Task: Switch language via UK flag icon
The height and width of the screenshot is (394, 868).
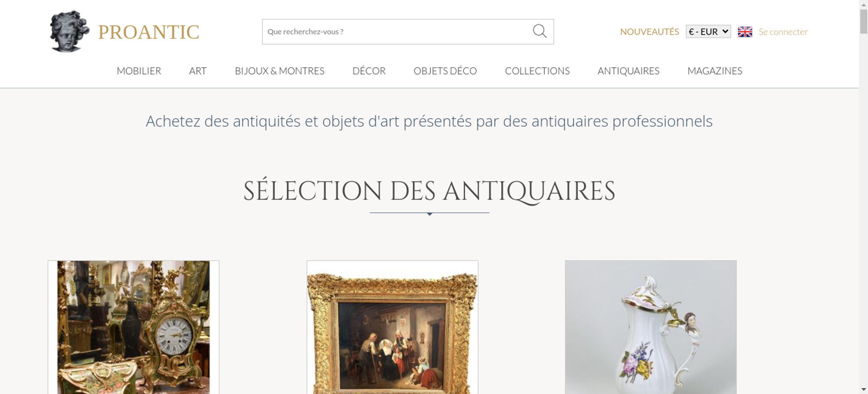Action: (x=745, y=32)
